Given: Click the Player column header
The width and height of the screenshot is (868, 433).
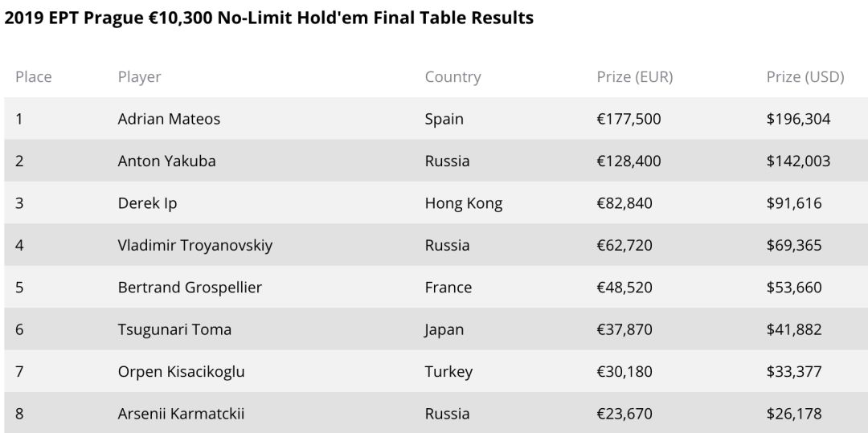Looking at the screenshot, I should click(140, 77).
